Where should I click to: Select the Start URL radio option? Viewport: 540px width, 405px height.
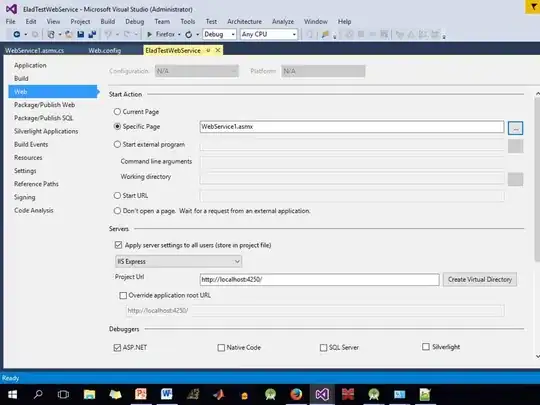pyautogui.click(x=117, y=196)
